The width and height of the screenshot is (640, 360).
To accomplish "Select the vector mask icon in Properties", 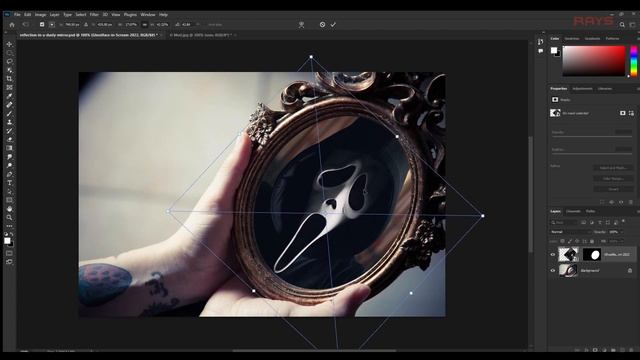I will coord(631,113).
